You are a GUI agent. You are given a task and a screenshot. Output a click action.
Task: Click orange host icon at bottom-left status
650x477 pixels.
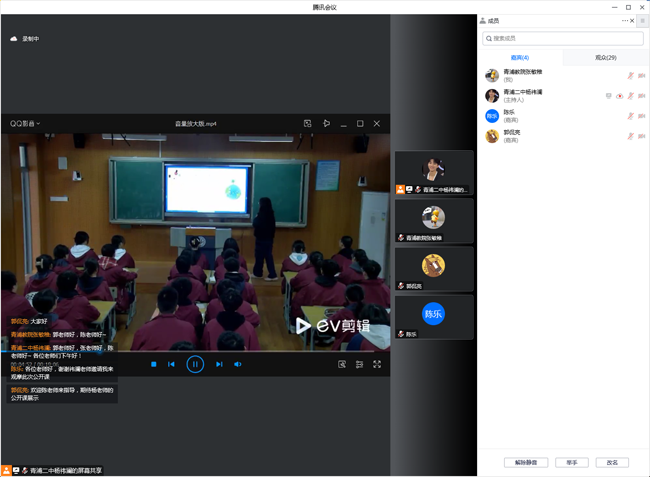pyautogui.click(x=6, y=470)
